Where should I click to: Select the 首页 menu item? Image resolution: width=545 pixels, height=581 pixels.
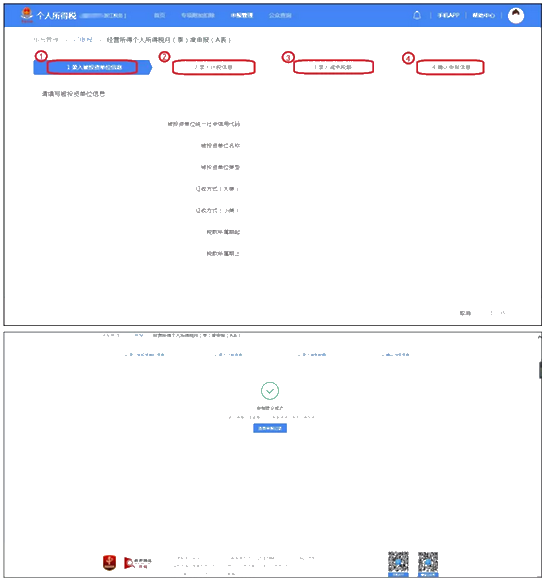point(160,15)
